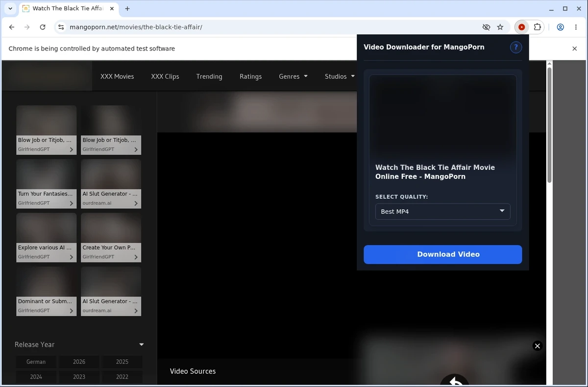Image resolution: width=588 pixels, height=387 pixels.
Task: Click arrow on the 'Turn Your Fantasies' ad card
Action: pyautogui.click(x=72, y=203)
